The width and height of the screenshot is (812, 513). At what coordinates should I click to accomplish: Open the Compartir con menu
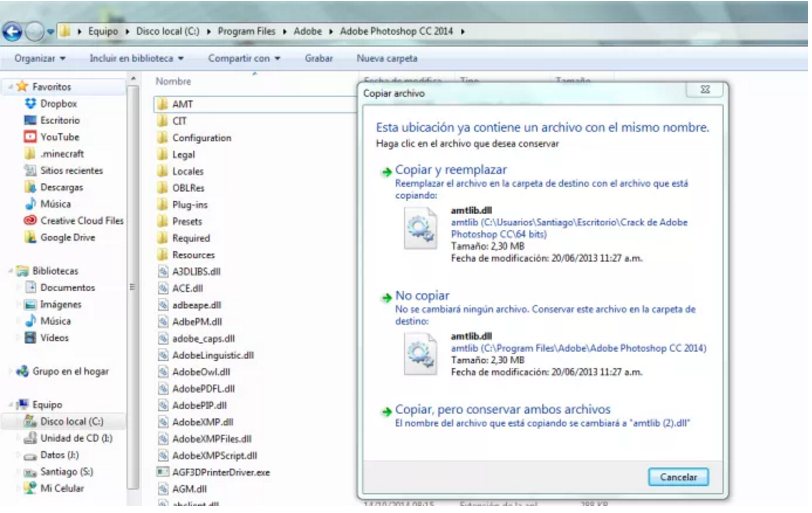[x=244, y=58]
